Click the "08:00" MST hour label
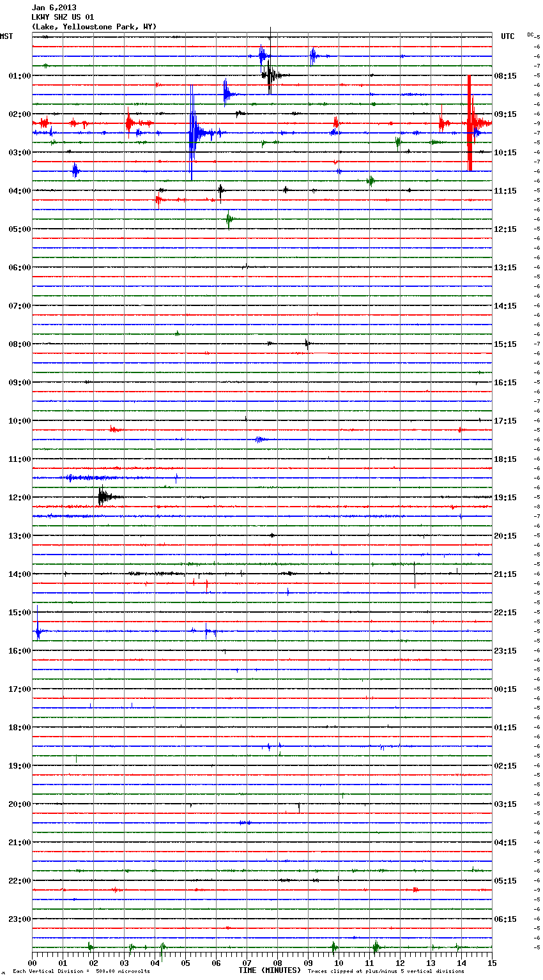 [x=20, y=344]
